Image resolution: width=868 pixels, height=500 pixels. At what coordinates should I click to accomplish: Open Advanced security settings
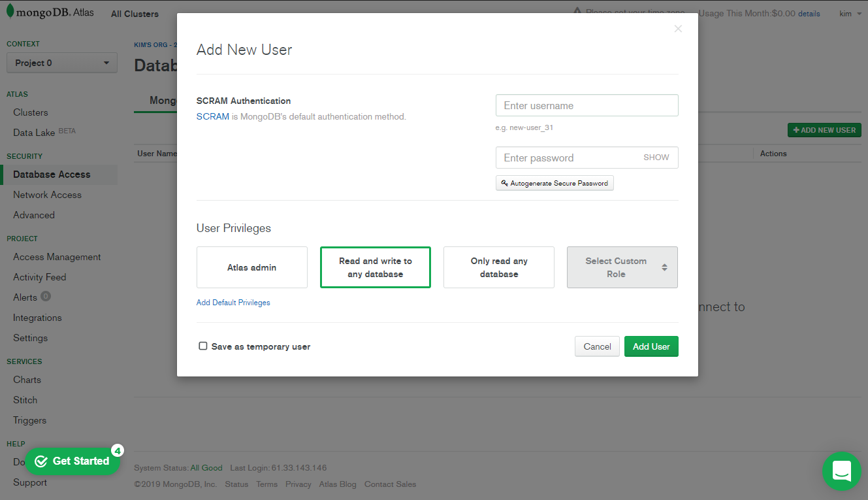tap(34, 215)
